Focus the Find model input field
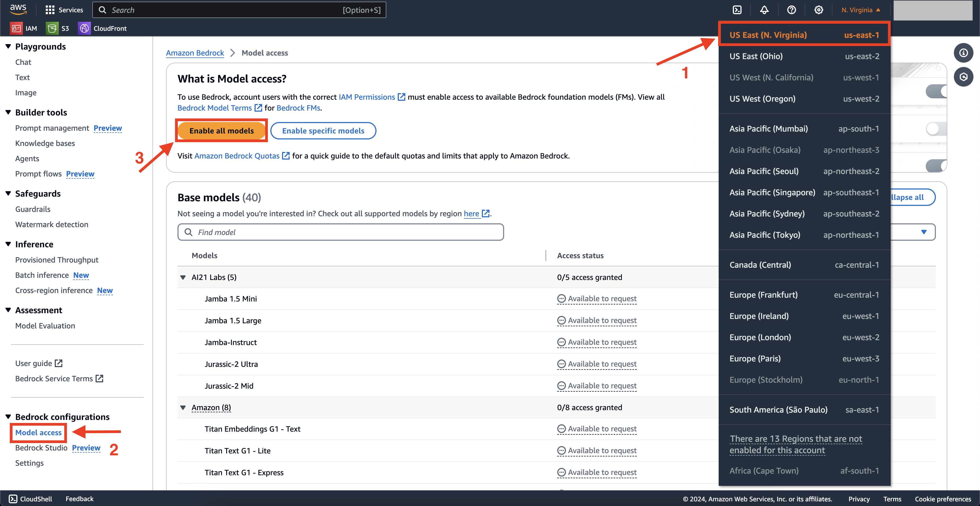The image size is (980, 506). (341, 232)
